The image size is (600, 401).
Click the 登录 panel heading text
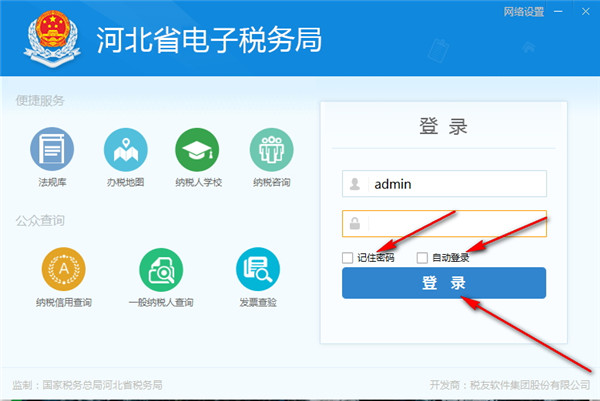tap(443, 126)
